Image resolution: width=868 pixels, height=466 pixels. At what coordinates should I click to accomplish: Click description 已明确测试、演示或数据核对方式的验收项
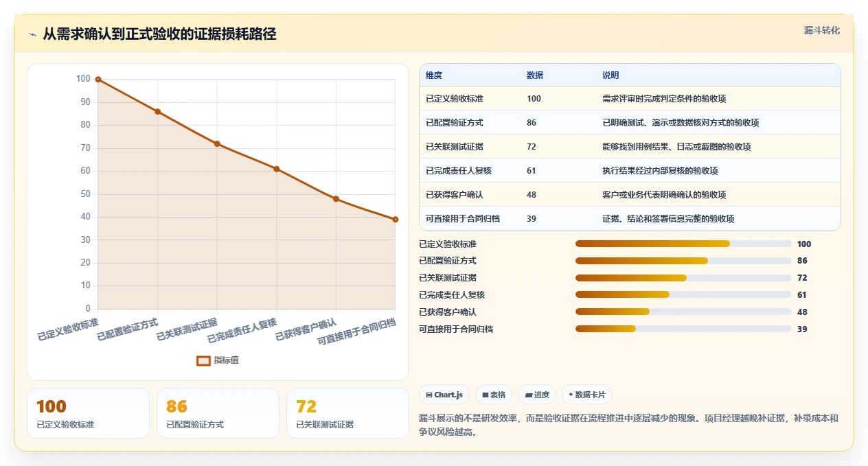click(681, 123)
